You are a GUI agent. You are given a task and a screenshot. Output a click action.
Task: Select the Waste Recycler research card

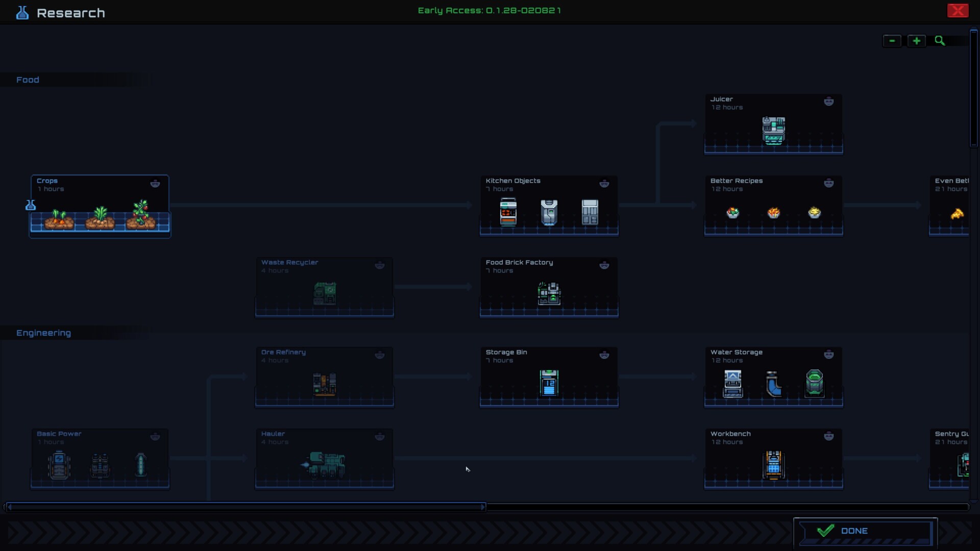(x=324, y=287)
